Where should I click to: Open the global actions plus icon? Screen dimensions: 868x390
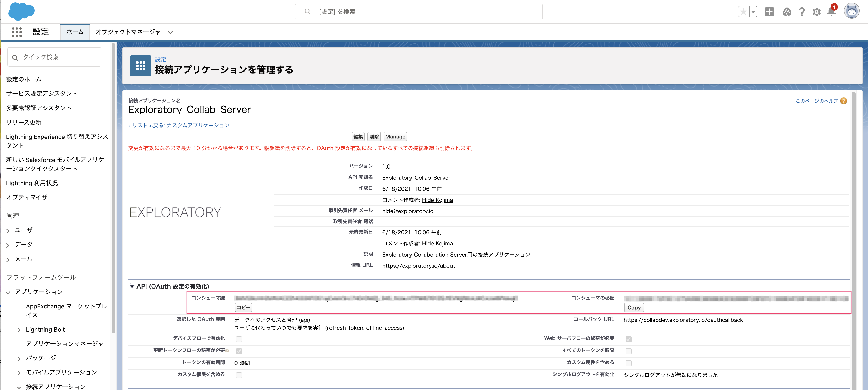(x=769, y=12)
